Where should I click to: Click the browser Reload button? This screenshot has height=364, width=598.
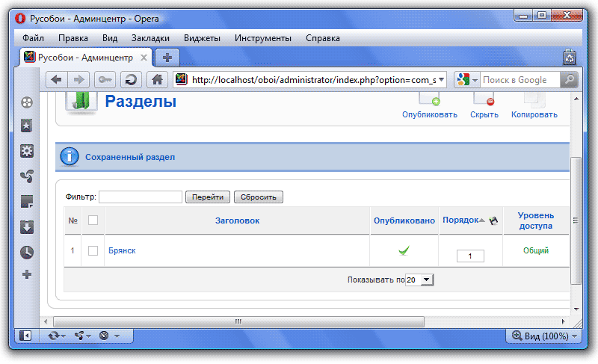pos(131,80)
